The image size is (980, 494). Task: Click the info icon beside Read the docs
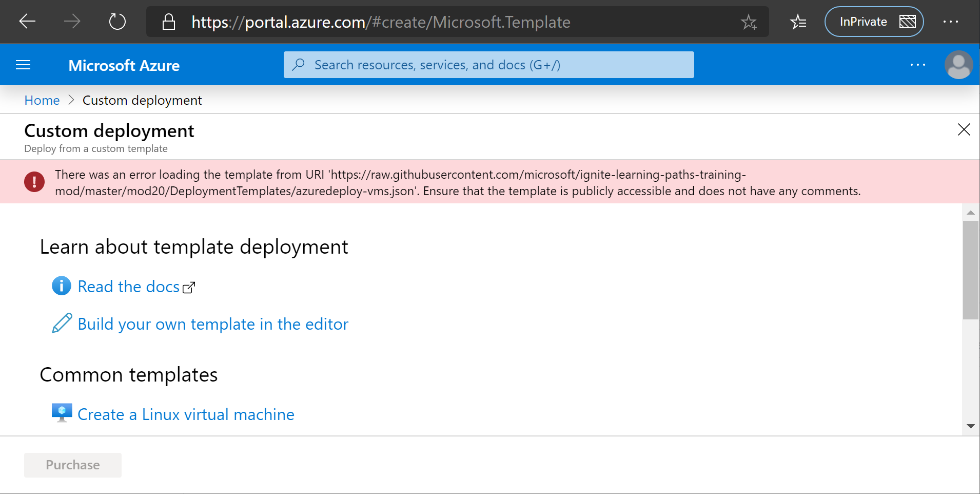tap(61, 286)
